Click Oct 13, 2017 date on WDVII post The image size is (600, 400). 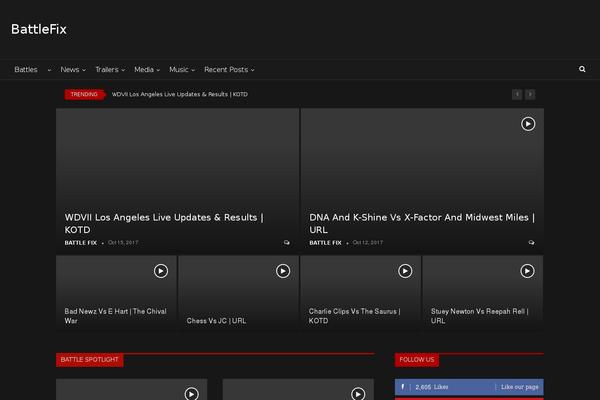pos(123,242)
